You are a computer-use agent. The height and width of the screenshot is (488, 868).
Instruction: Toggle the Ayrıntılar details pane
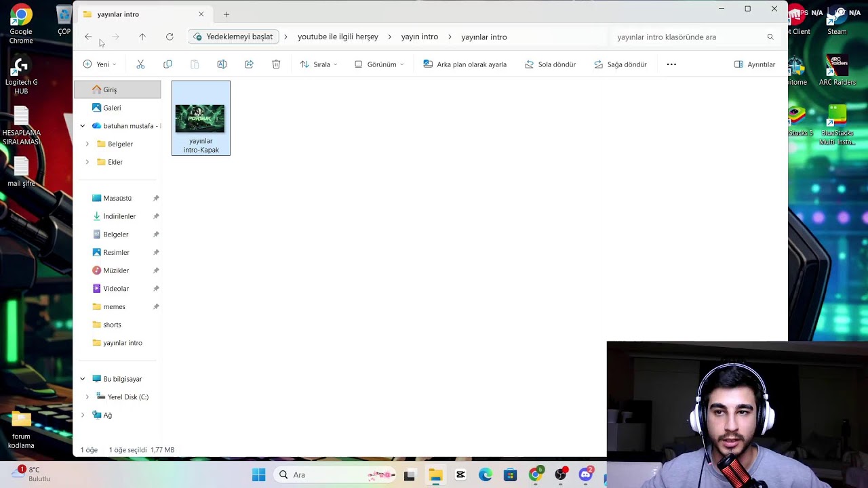(x=755, y=64)
